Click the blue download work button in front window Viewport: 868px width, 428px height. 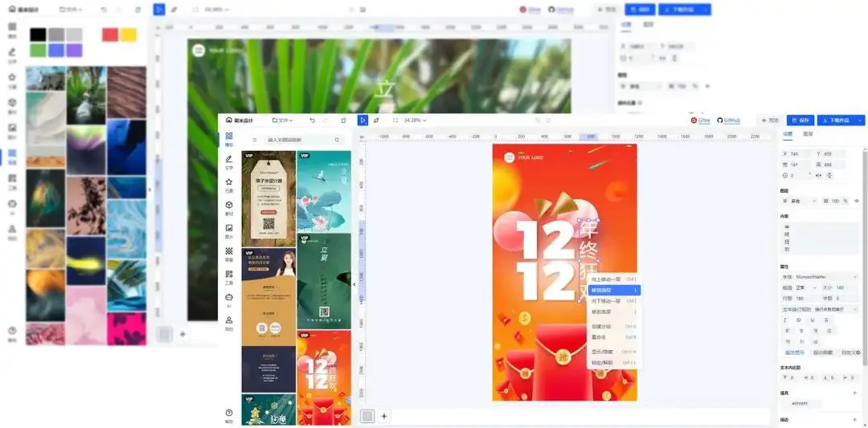click(x=836, y=120)
